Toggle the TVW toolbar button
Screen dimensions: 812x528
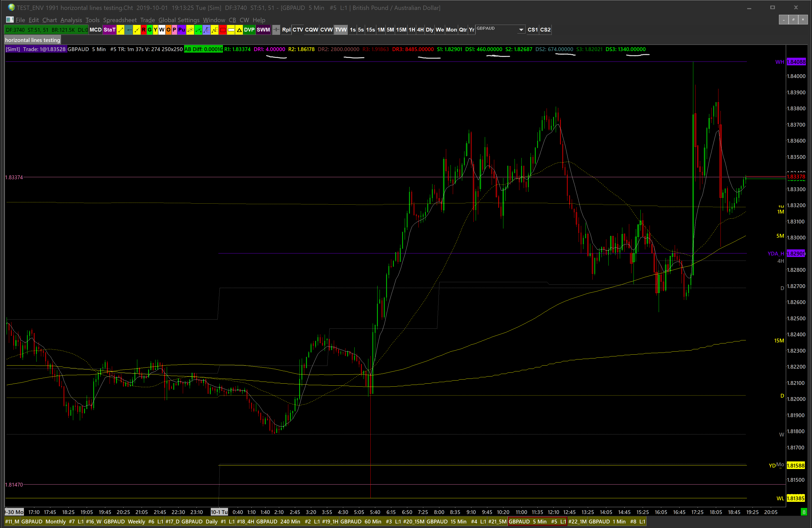[340, 30]
